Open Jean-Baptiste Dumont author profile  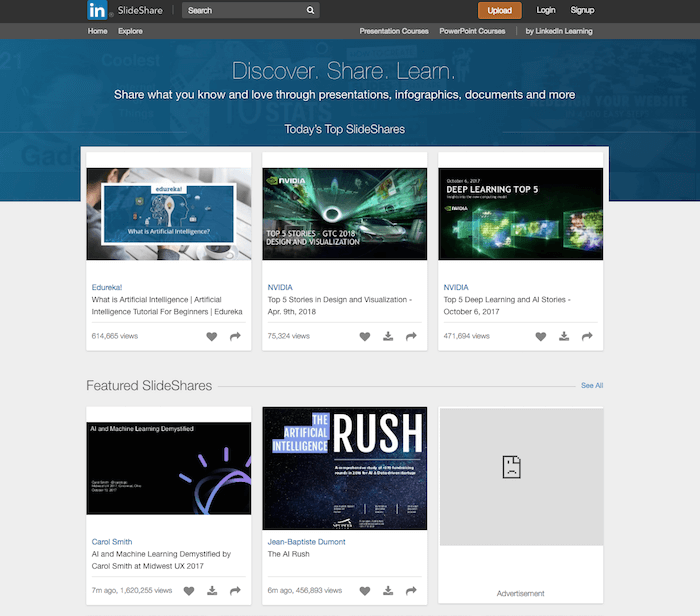(306, 541)
